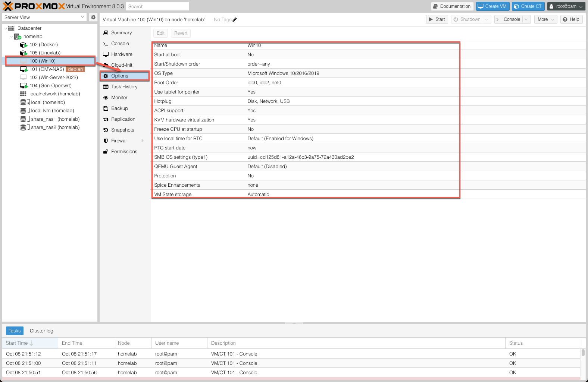Click the Replication arrows icon
The width and height of the screenshot is (588, 382).
pyautogui.click(x=106, y=119)
